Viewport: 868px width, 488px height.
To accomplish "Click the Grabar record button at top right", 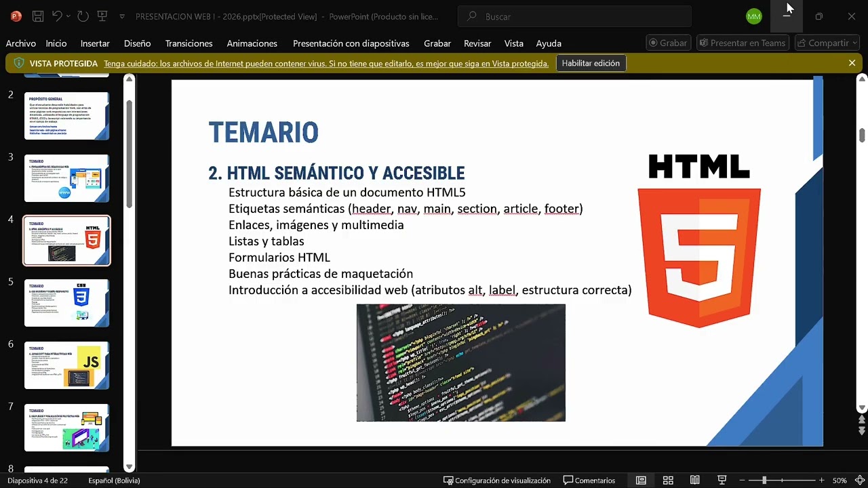I will (x=668, y=43).
